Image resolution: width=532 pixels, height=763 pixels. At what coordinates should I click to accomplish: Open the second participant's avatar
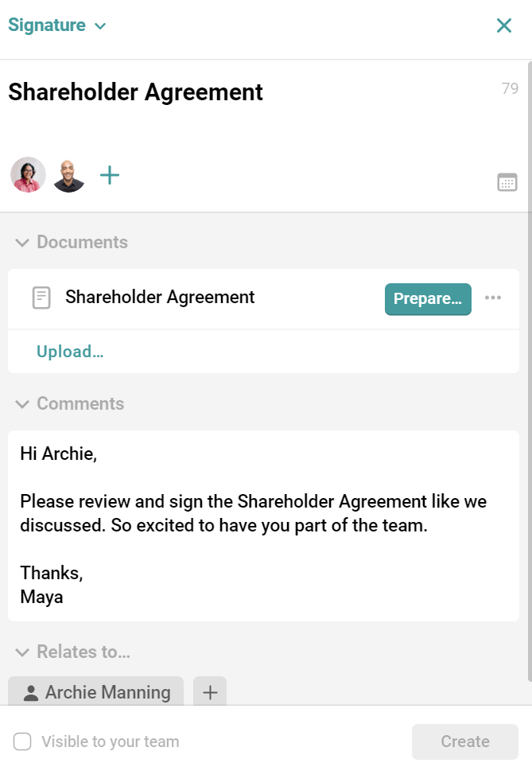coord(68,175)
